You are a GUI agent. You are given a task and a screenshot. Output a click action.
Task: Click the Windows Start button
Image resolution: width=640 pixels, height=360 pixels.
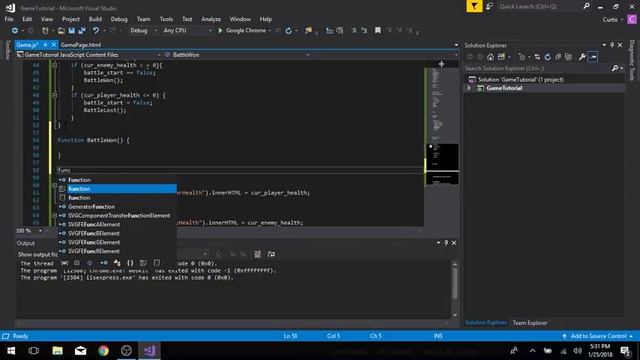pyautogui.click(x=11, y=351)
